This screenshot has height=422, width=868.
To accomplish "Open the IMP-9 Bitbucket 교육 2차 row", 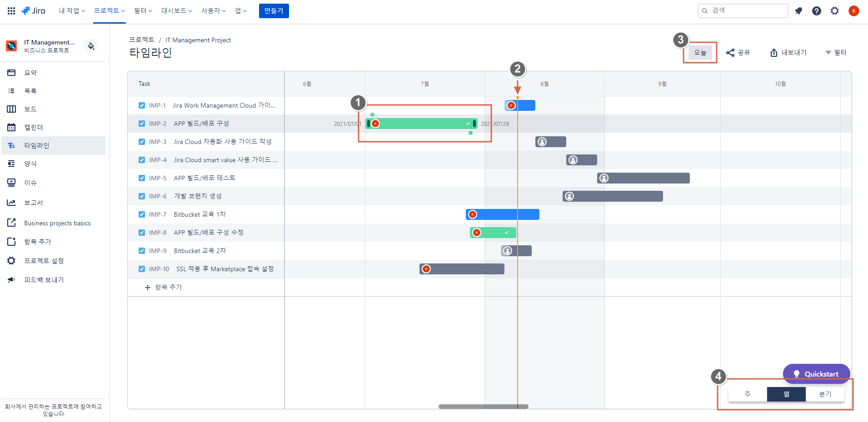I will 206,251.
